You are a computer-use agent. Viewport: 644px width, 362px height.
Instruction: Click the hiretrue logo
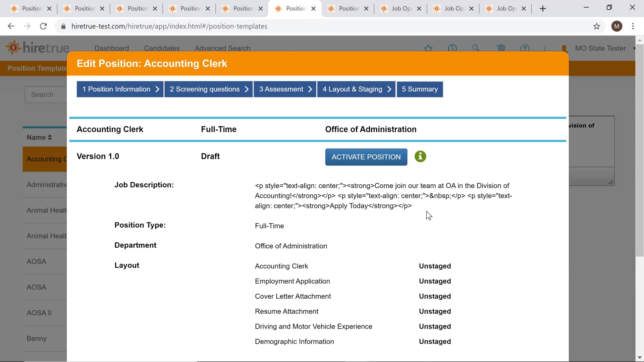38,48
